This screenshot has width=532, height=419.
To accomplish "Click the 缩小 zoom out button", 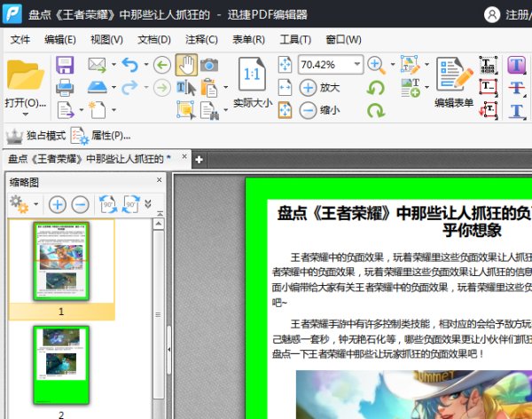I will point(319,110).
